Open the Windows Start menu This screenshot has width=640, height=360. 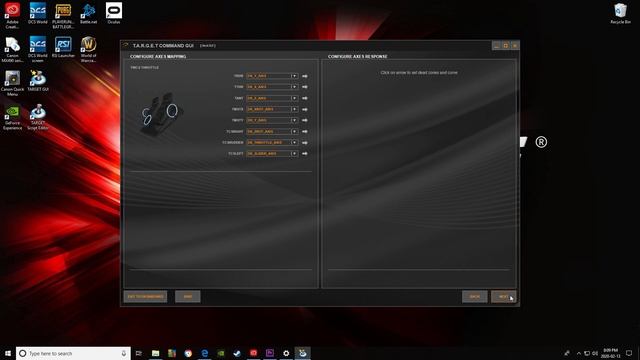pos(8,353)
